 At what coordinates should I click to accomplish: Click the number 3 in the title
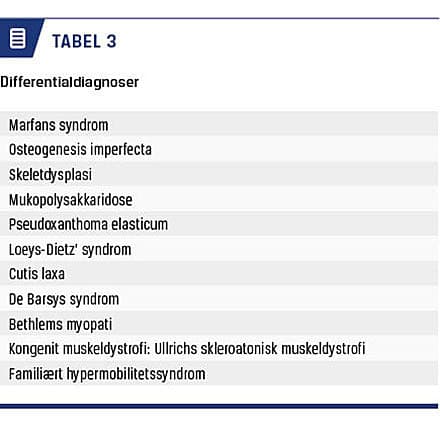[x=111, y=42]
